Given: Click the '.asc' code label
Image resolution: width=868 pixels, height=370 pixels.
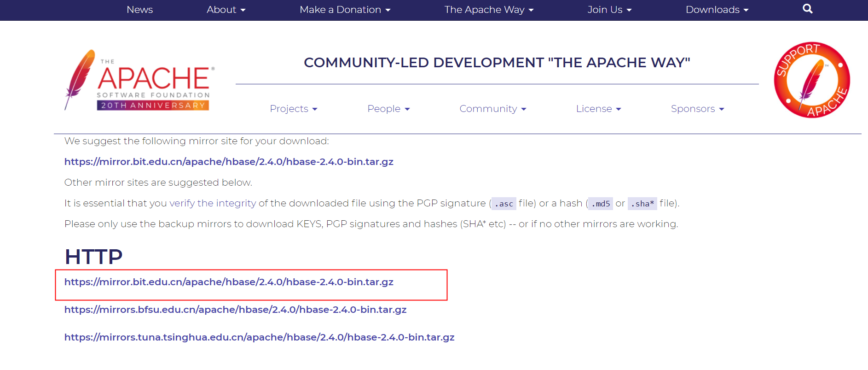Looking at the screenshot, I should (x=503, y=204).
